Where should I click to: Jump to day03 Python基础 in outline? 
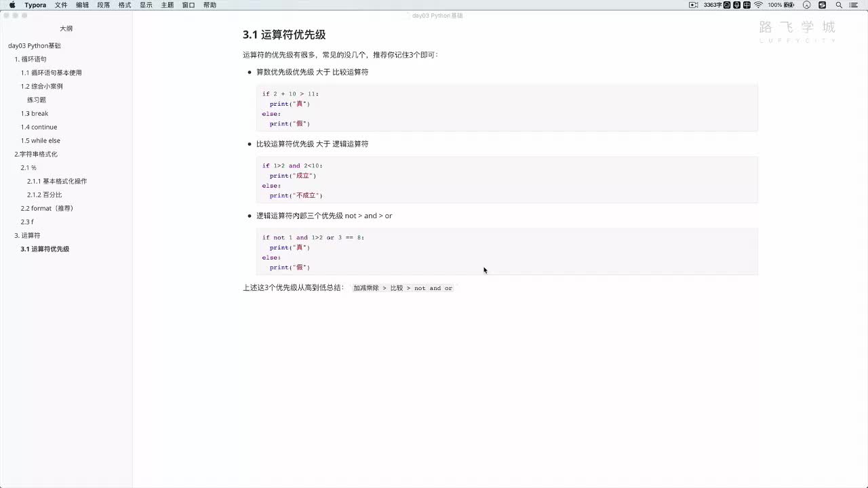tap(35, 45)
